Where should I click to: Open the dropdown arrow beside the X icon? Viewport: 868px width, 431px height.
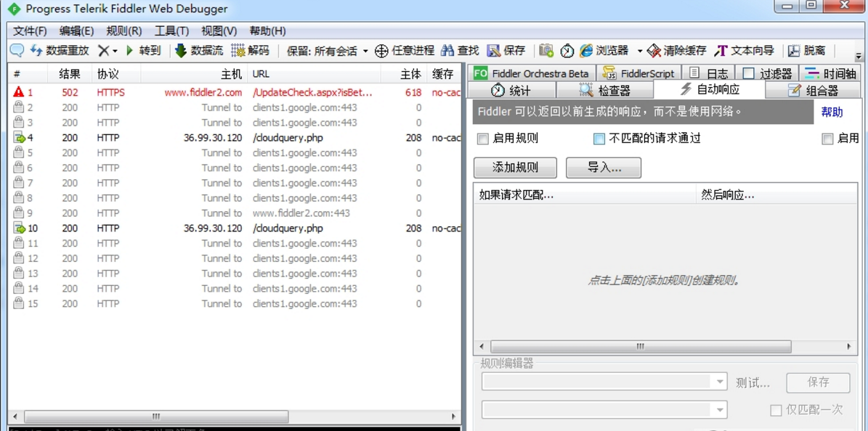pos(115,52)
